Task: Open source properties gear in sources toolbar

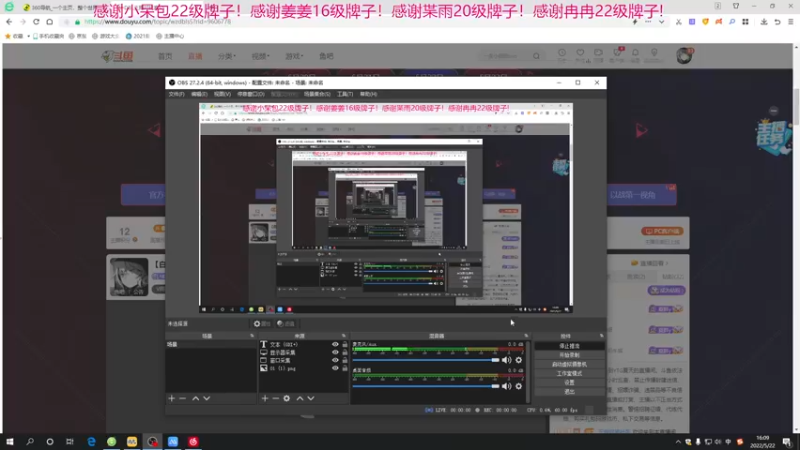Action: 287,398
